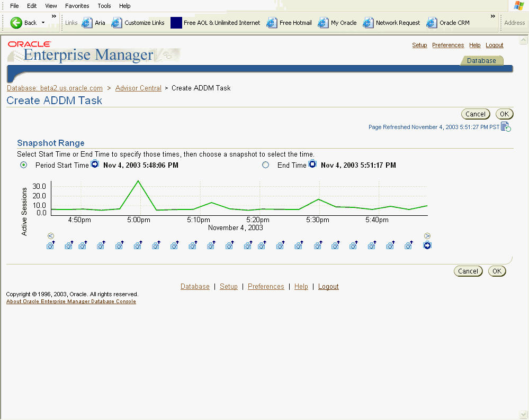This screenshot has width=529, height=420.
Task: Open the Advisor Central breadcrumb link
Action: tap(138, 88)
